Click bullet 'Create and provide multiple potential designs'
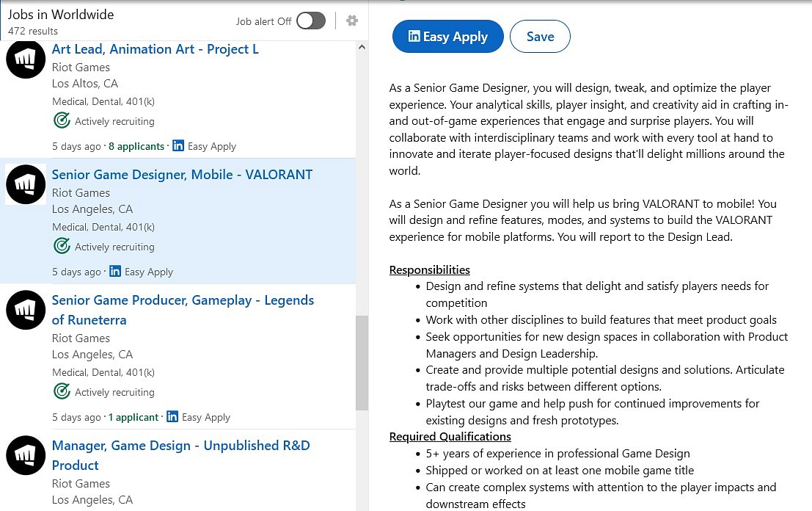 (605, 378)
